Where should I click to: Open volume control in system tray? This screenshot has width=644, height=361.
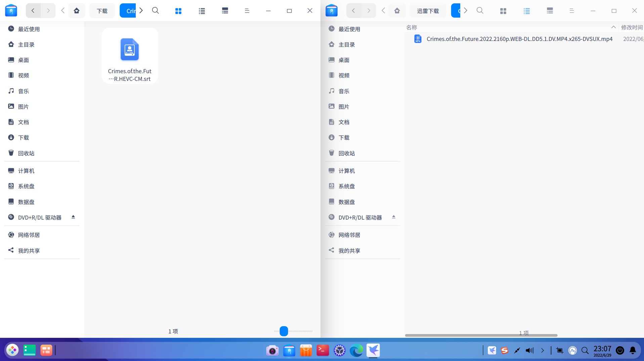coord(529,351)
